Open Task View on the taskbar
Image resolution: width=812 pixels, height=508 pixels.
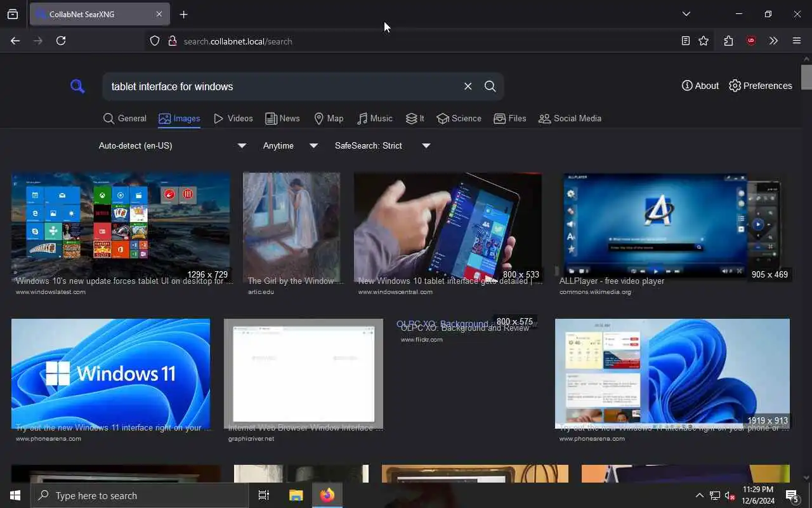point(264,495)
